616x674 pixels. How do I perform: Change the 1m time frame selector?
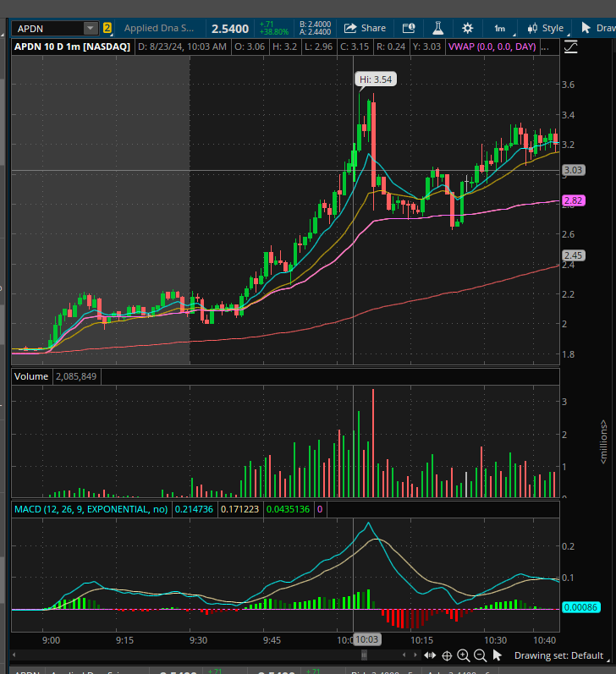[500, 29]
